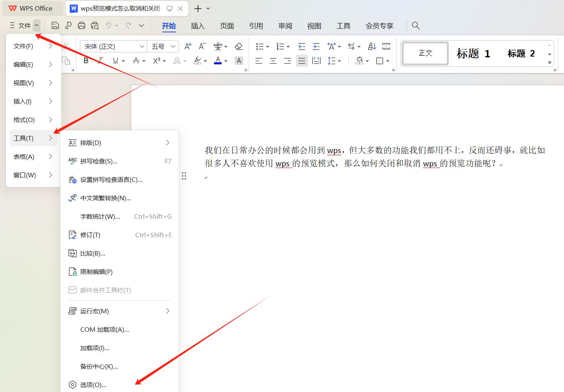The height and width of the screenshot is (392, 564).
Task: Click the paragraph drag handle beside the text
Action: tap(184, 176)
